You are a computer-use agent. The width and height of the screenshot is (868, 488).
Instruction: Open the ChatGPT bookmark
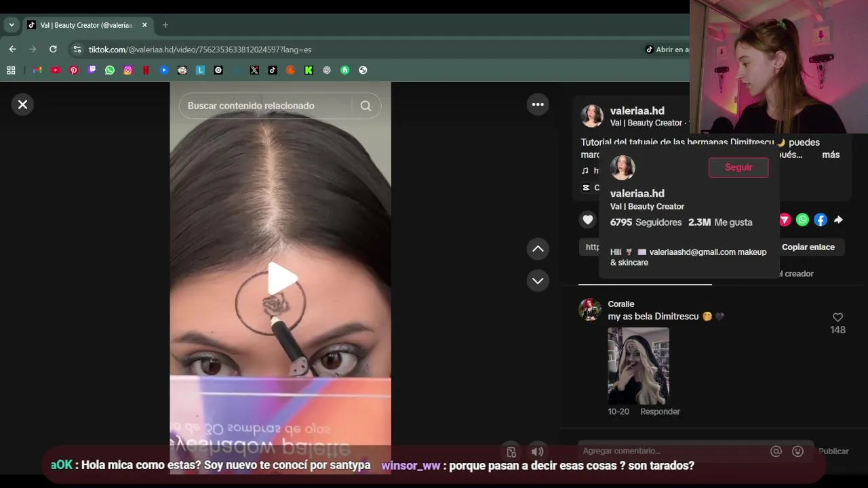pos(327,70)
